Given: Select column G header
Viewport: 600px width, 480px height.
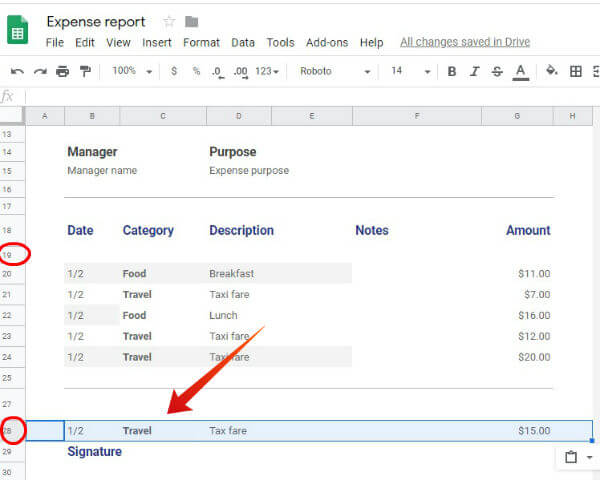Looking at the screenshot, I should coord(517,116).
